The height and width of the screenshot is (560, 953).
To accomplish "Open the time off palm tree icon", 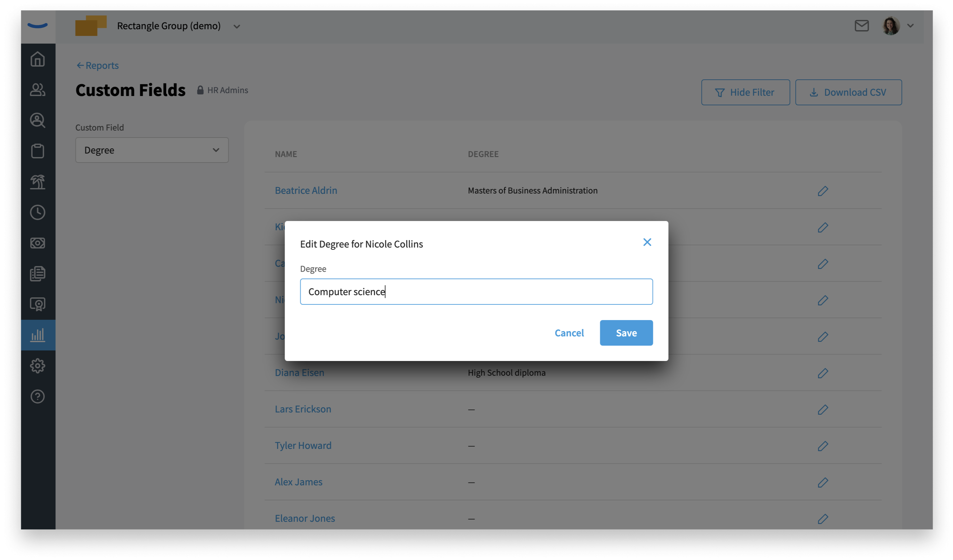I will click(x=37, y=182).
